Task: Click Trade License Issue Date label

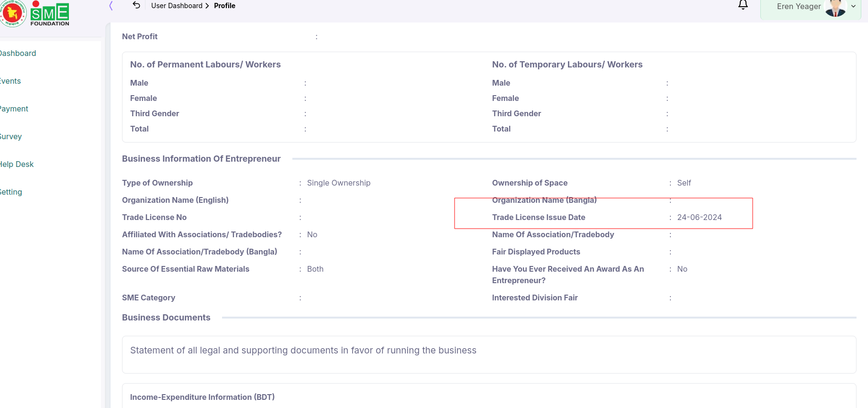Action: [538, 217]
